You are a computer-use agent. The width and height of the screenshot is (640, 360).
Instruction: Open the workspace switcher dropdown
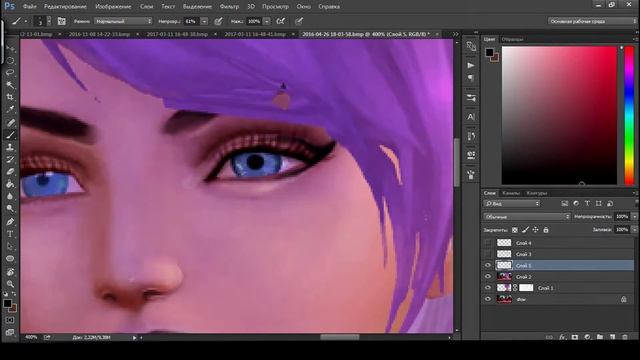click(x=591, y=21)
